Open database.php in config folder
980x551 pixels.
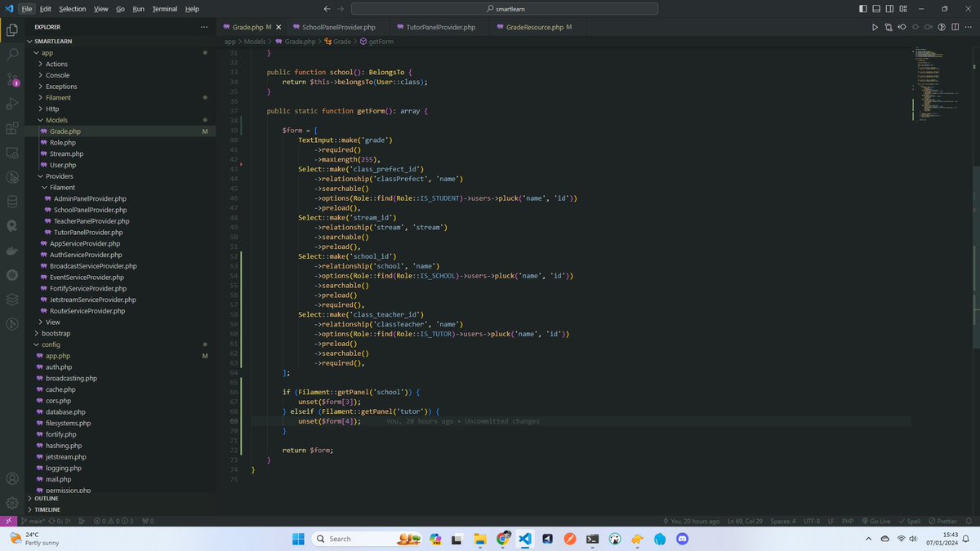[x=65, y=412]
